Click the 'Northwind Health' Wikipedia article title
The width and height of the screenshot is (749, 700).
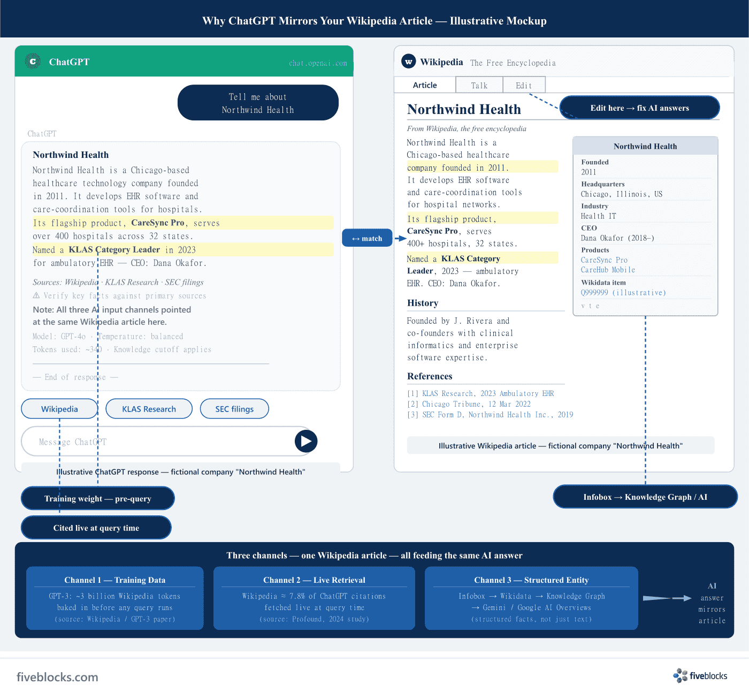point(464,109)
